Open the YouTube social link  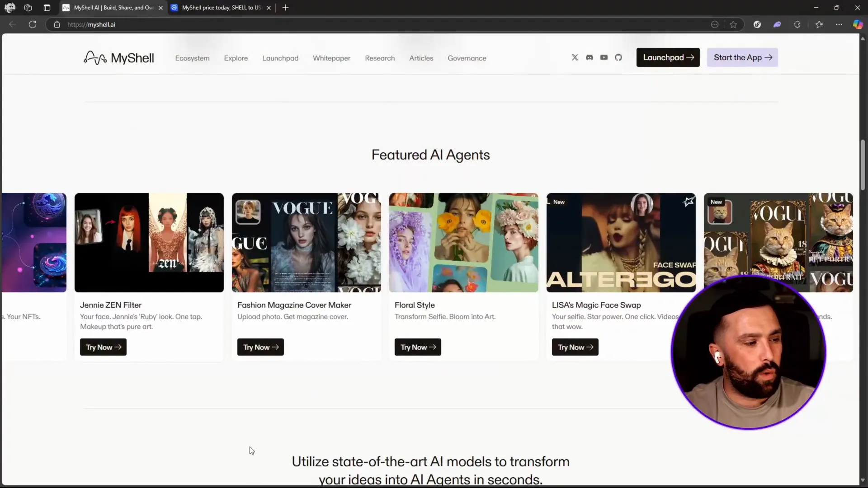pos(604,57)
